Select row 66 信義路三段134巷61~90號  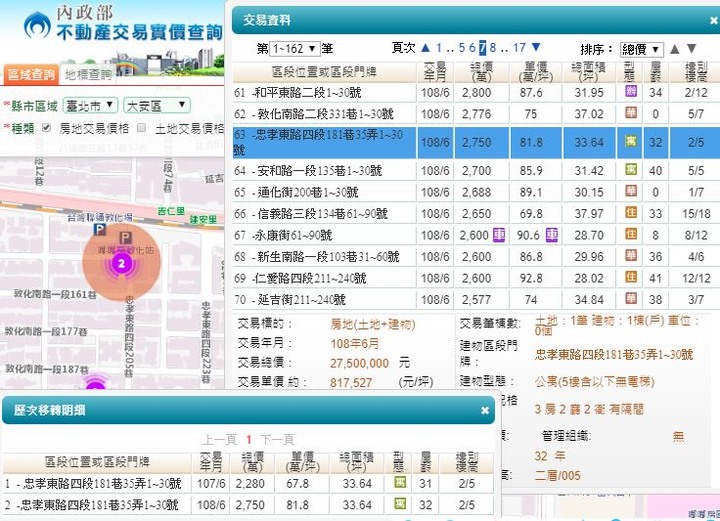coord(476,213)
